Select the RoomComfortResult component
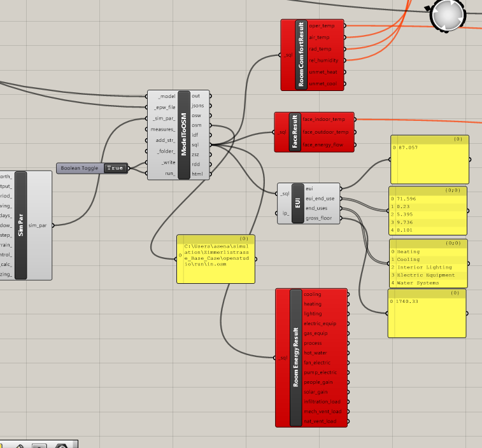Screen dimensions: 482x448 (x=301, y=55)
